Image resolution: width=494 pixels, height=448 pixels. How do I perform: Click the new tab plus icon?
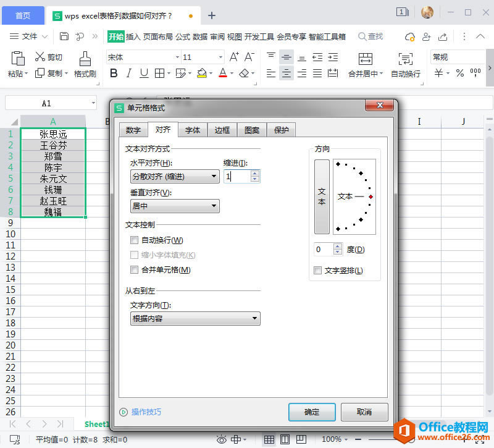(x=212, y=15)
